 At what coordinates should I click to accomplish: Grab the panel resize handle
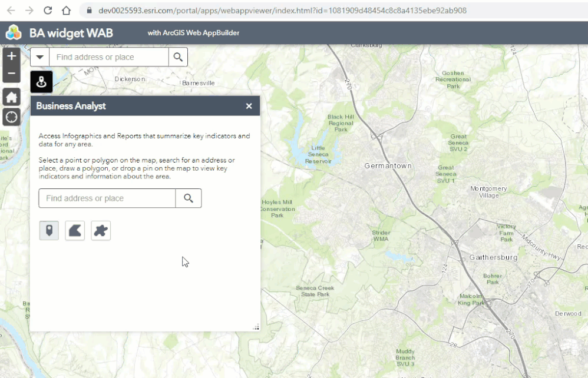pos(256,327)
